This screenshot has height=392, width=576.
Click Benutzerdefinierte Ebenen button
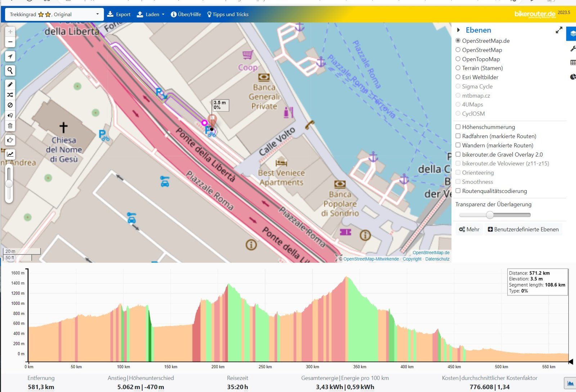[523, 229]
